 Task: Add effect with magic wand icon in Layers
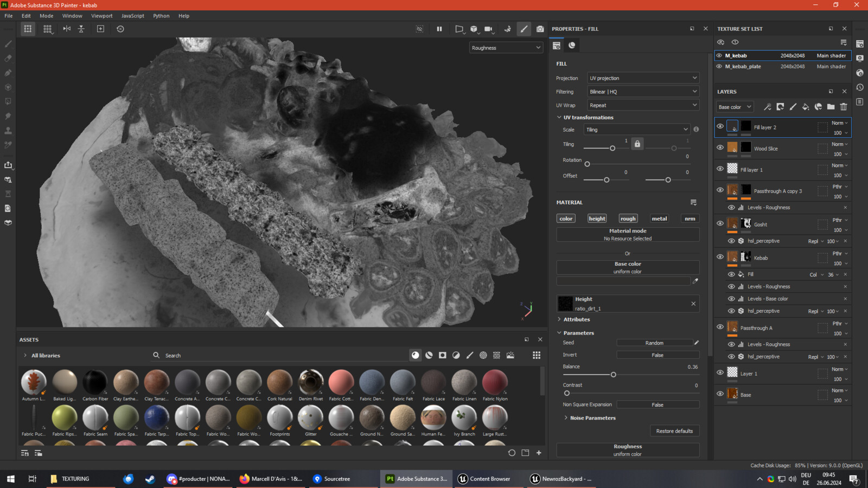tap(767, 107)
